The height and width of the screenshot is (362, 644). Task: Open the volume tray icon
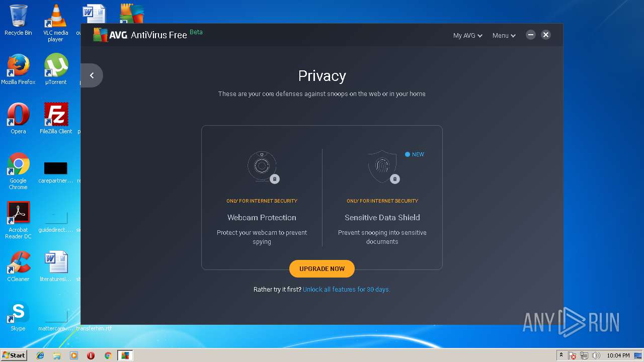click(x=596, y=355)
